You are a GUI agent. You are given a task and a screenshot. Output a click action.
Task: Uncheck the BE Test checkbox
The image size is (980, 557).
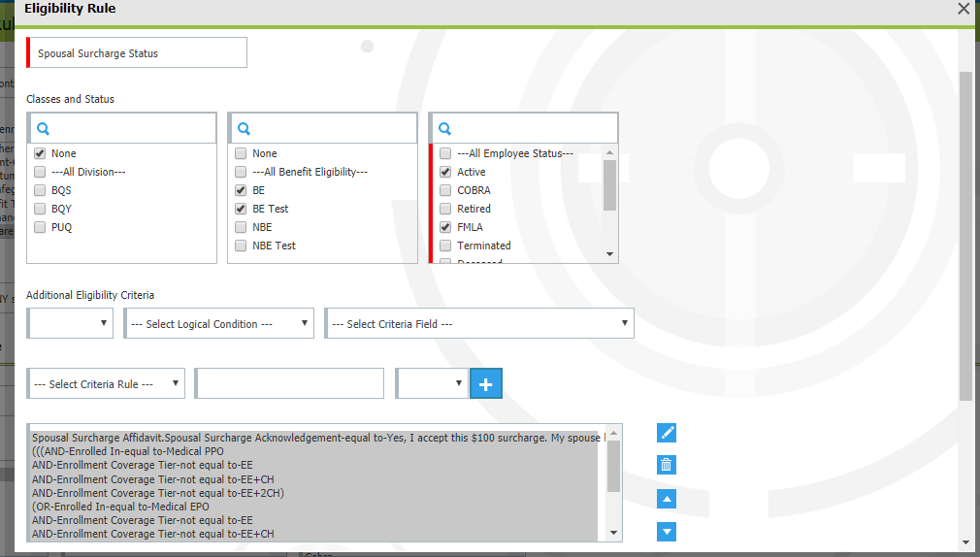coord(240,209)
